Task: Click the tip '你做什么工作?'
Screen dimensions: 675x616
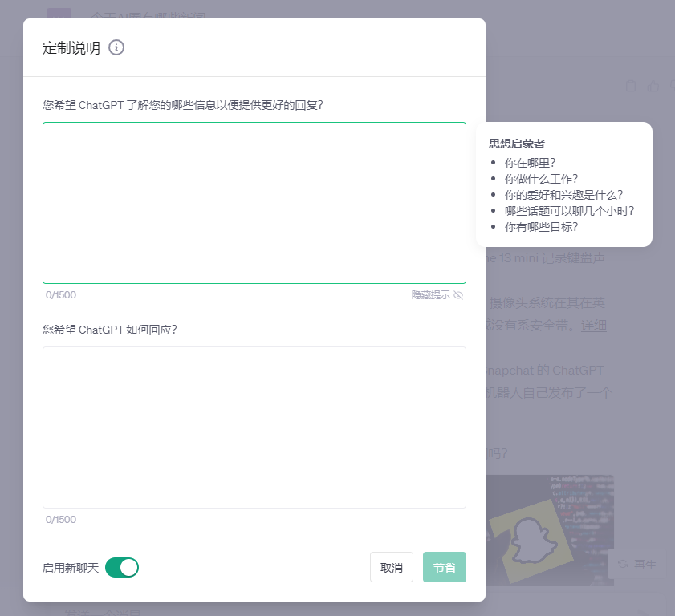Action: (541, 179)
